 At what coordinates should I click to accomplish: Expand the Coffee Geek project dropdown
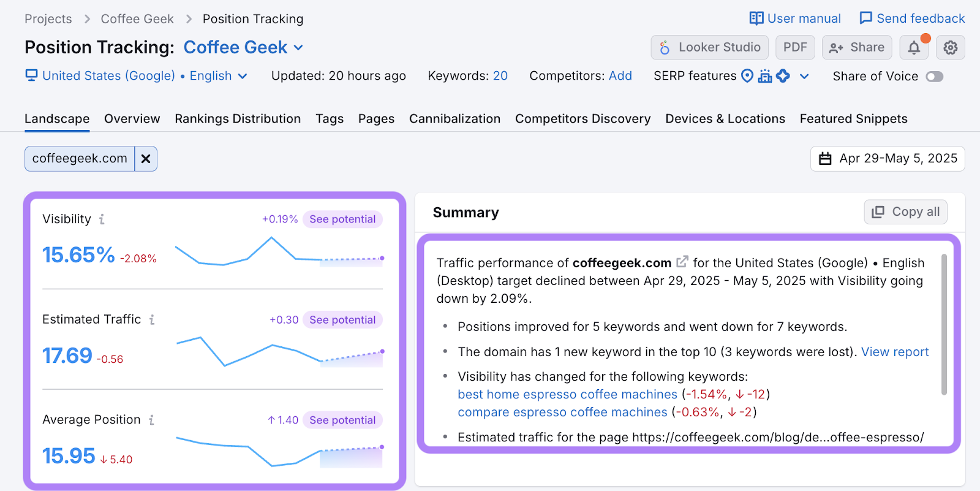298,48
